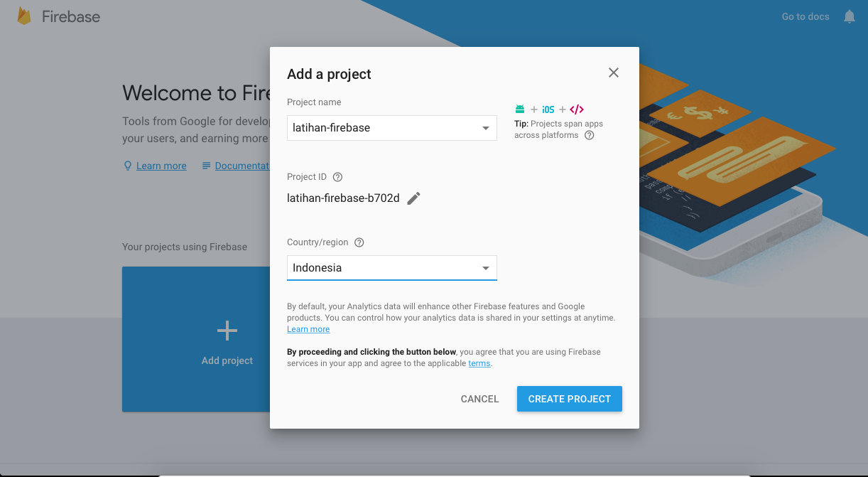Click Go to docs
868x477 pixels.
pyautogui.click(x=805, y=16)
